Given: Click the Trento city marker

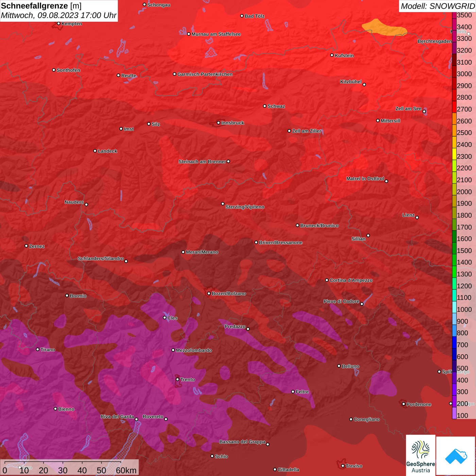Looking at the screenshot, I should click(x=177, y=379).
